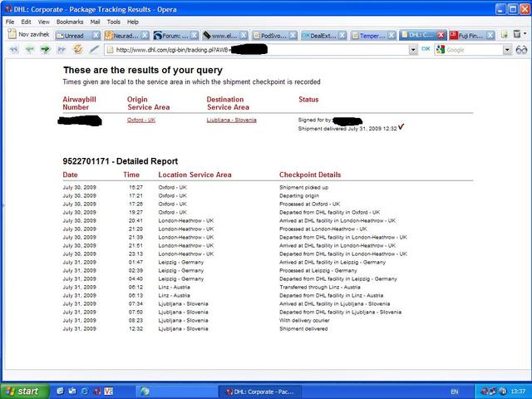The image size is (532, 399).
Task: Close the Unread tab
Action: 96,35
